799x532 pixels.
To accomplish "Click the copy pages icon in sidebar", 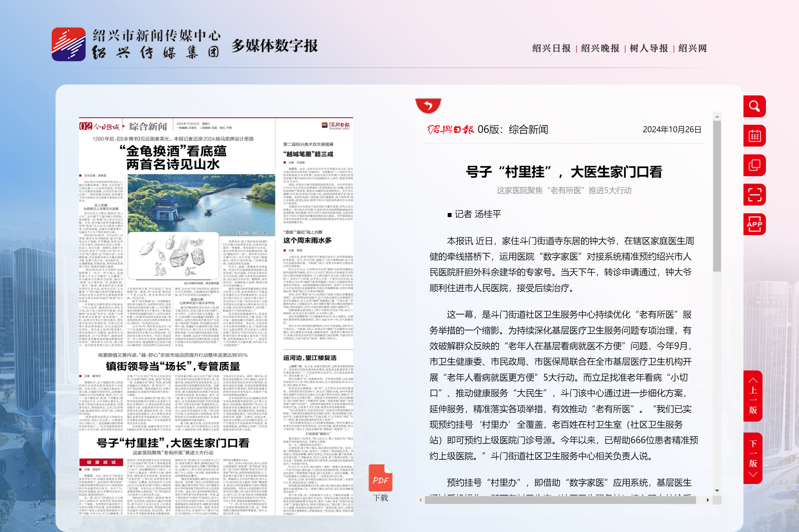I will click(x=754, y=165).
